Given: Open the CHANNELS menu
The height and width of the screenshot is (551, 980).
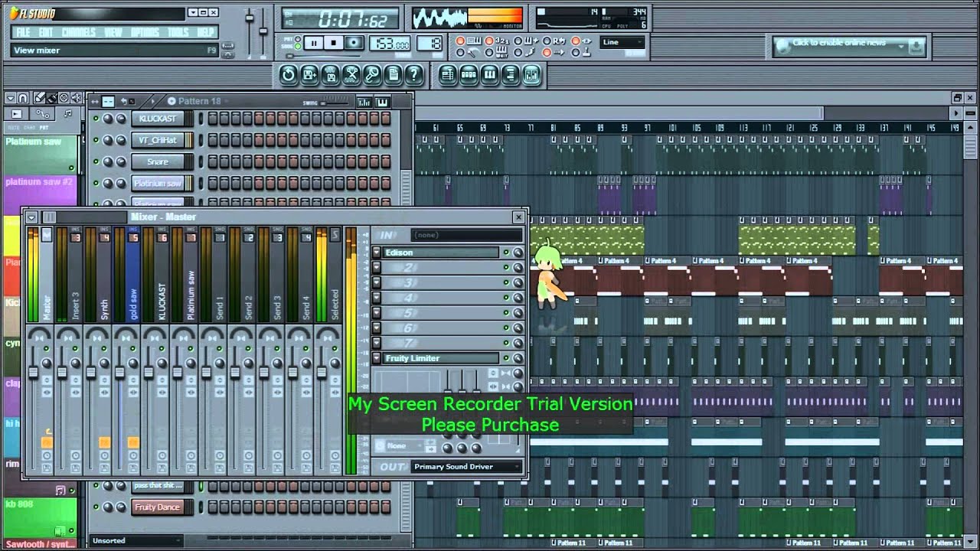Looking at the screenshot, I should click(79, 32).
